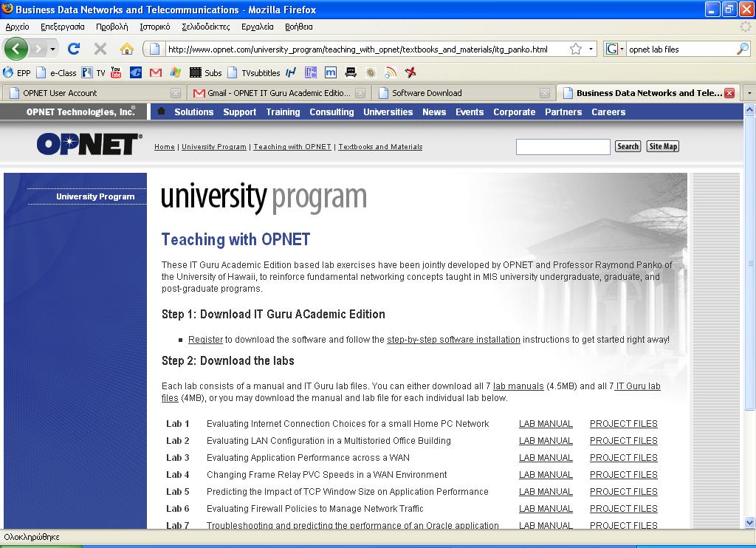Open the Windows flag bookmark
Screen dimensions: 756x548
pos(176,73)
